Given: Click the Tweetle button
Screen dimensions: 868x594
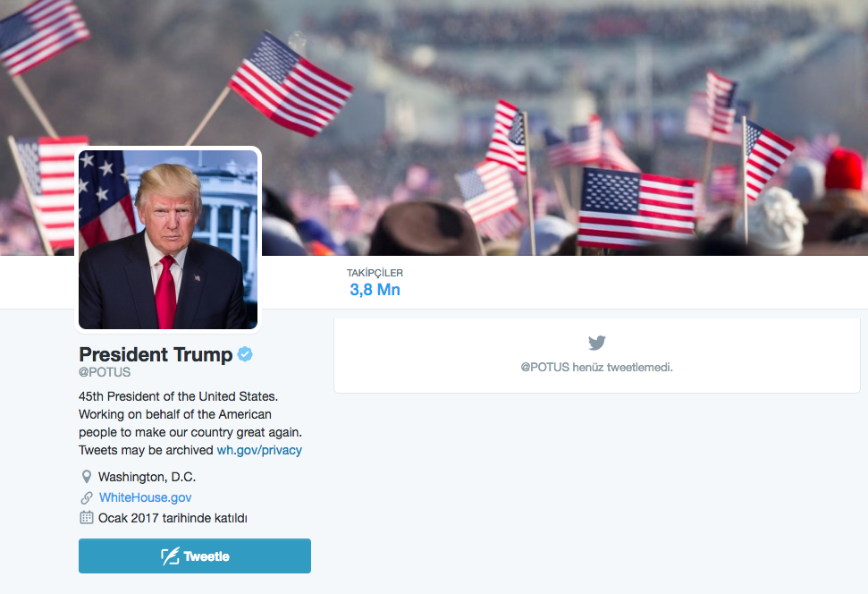Looking at the screenshot, I should point(195,556).
